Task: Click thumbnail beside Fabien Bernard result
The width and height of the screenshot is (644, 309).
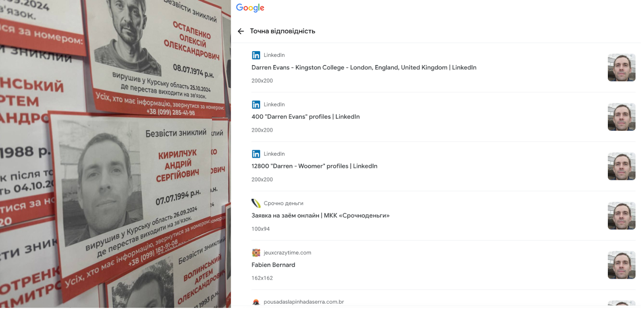Action: coord(621,265)
